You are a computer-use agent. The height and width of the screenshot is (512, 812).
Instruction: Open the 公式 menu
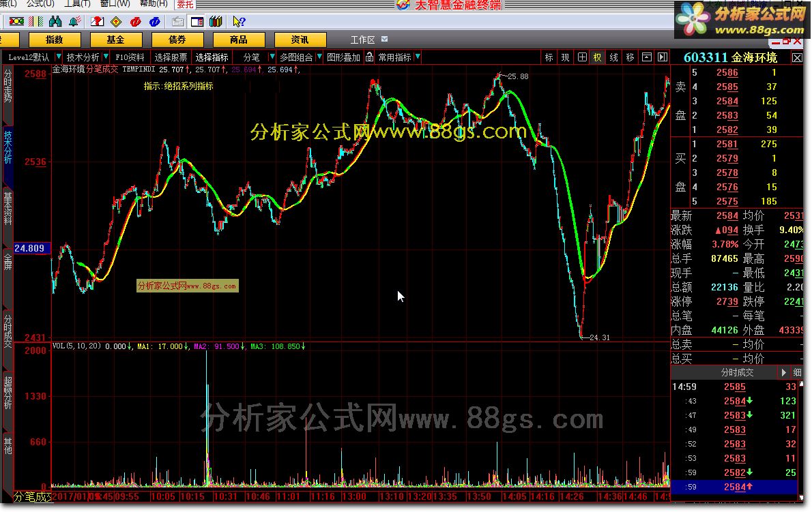pos(40,3)
